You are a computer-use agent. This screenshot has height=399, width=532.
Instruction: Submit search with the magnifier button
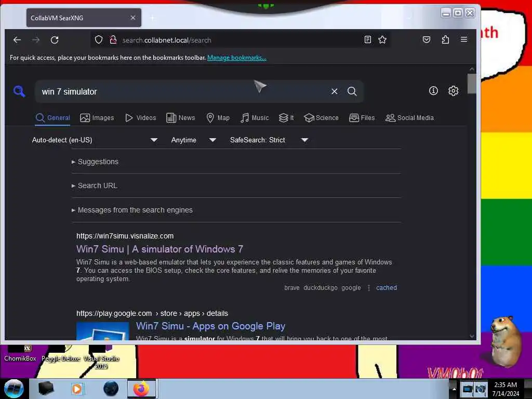pos(352,91)
